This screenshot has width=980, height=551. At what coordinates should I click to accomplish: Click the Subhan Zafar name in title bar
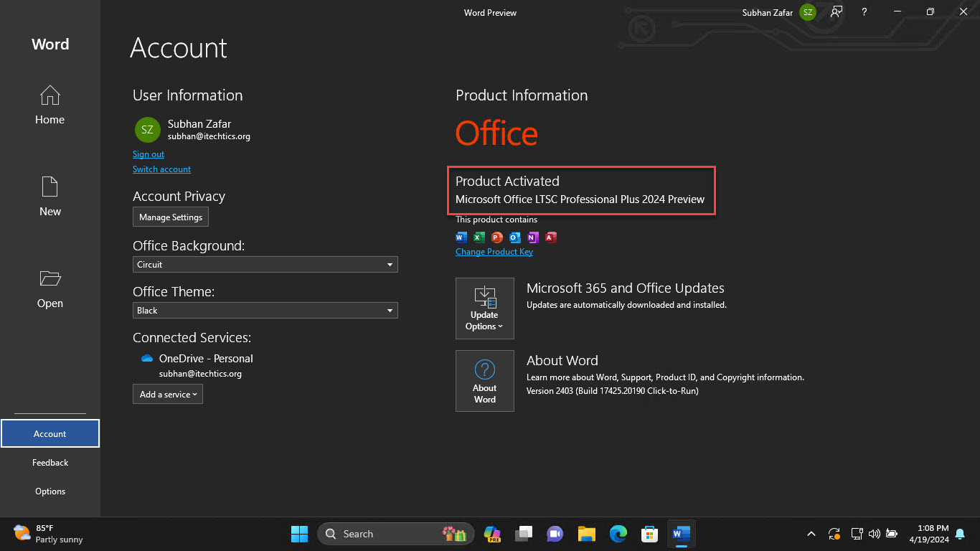(x=768, y=13)
